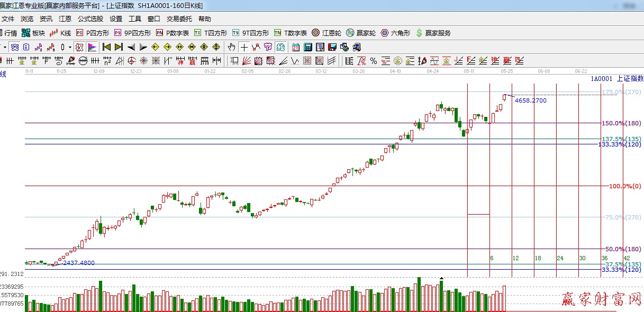Expand the candlestick type dropdown arrow
The width and height of the screenshot is (644, 312).
point(70,47)
